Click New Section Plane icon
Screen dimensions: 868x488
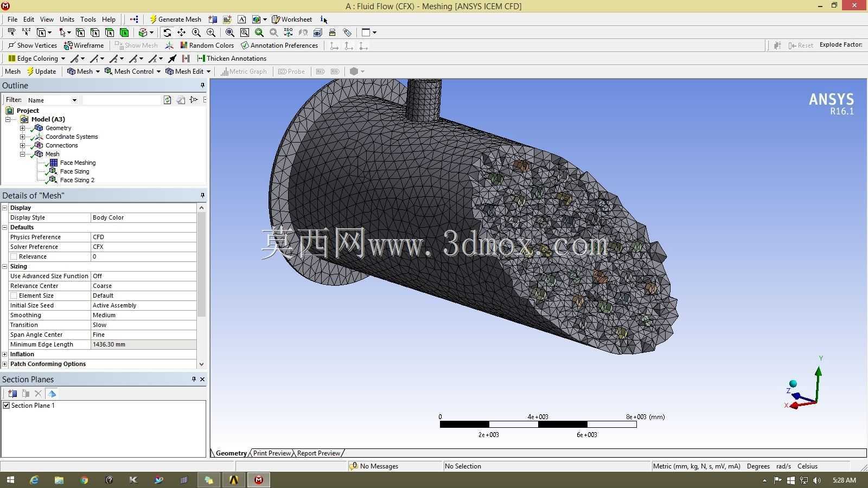(x=12, y=394)
